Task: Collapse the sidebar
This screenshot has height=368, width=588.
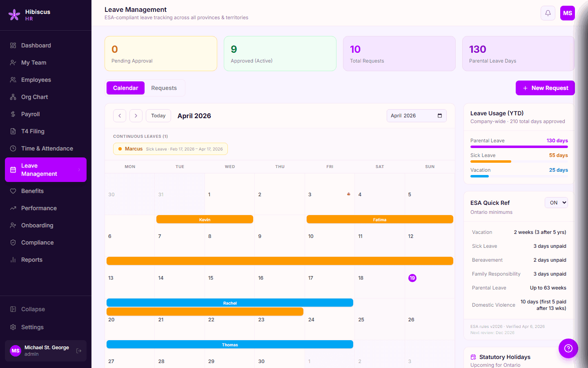Action: click(46, 309)
